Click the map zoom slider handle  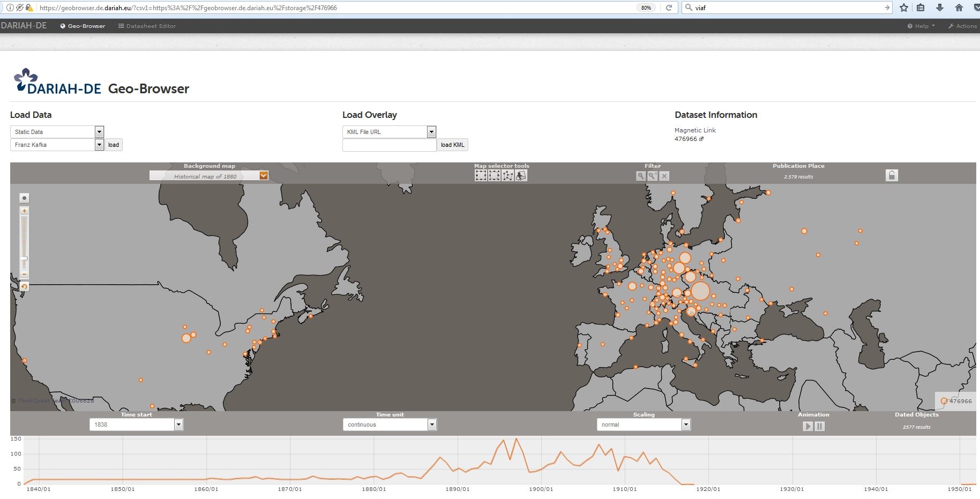(x=24, y=259)
